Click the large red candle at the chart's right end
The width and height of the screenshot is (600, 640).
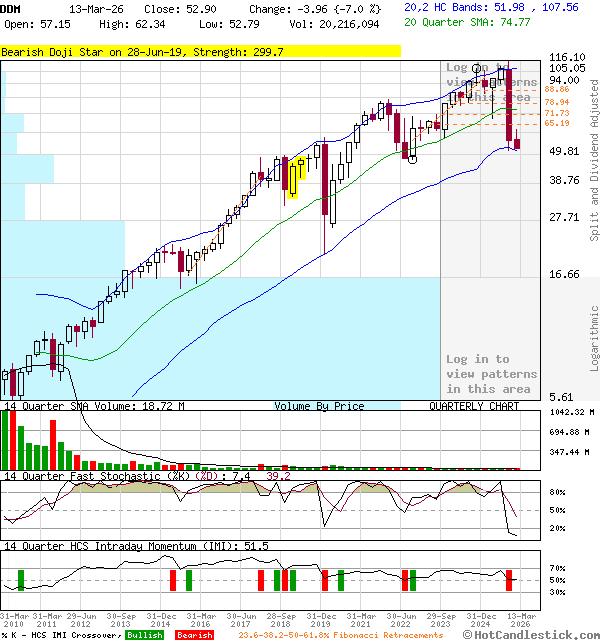(x=509, y=105)
